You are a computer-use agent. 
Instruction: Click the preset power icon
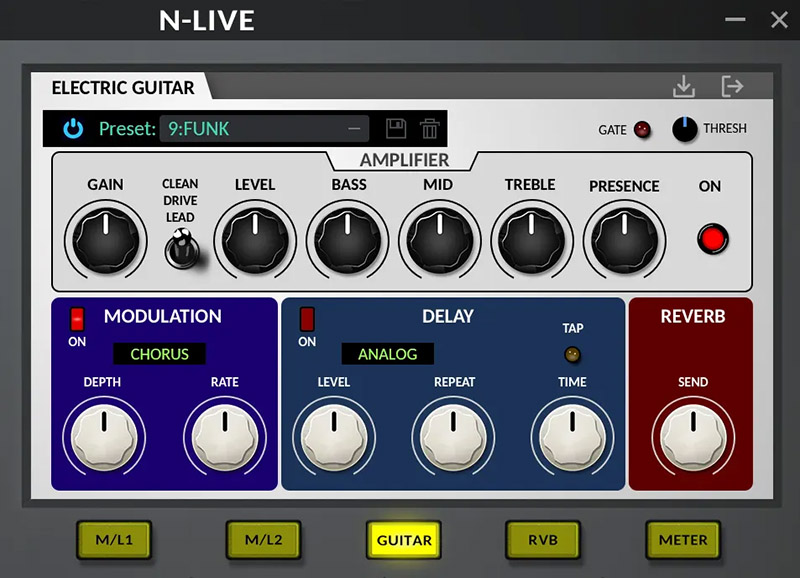tap(73, 128)
